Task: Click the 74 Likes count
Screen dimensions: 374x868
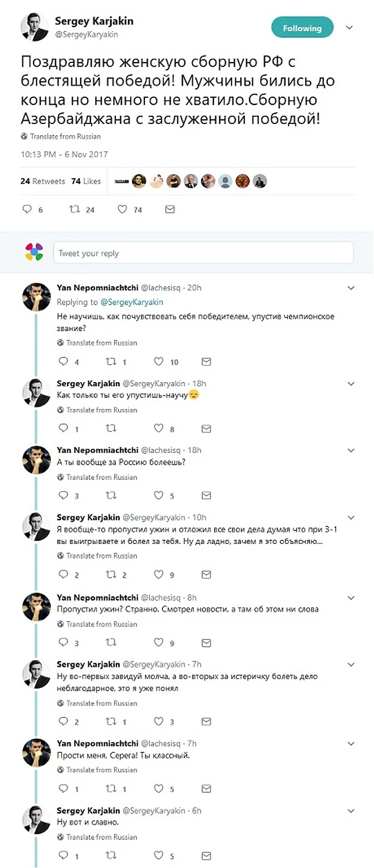Action: coord(86,181)
